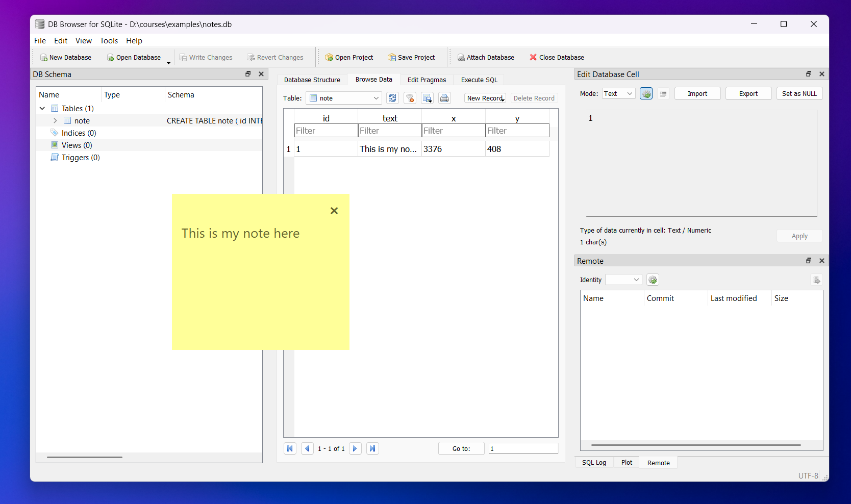
Task: Click Revert Changes in toolbar
Action: point(275,58)
